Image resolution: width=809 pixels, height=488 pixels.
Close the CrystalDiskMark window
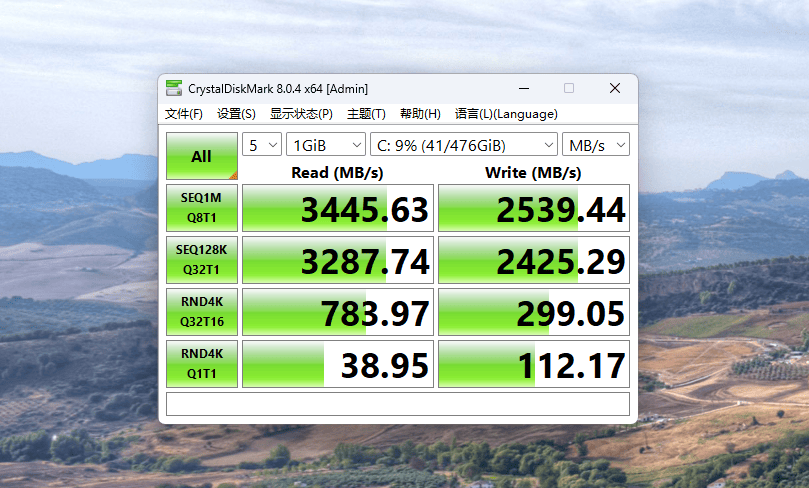coord(614,88)
